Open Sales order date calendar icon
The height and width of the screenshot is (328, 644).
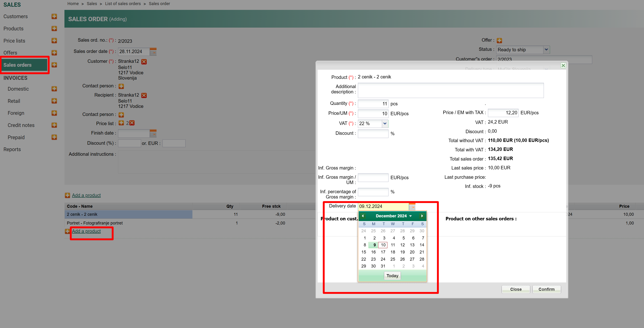(x=153, y=52)
